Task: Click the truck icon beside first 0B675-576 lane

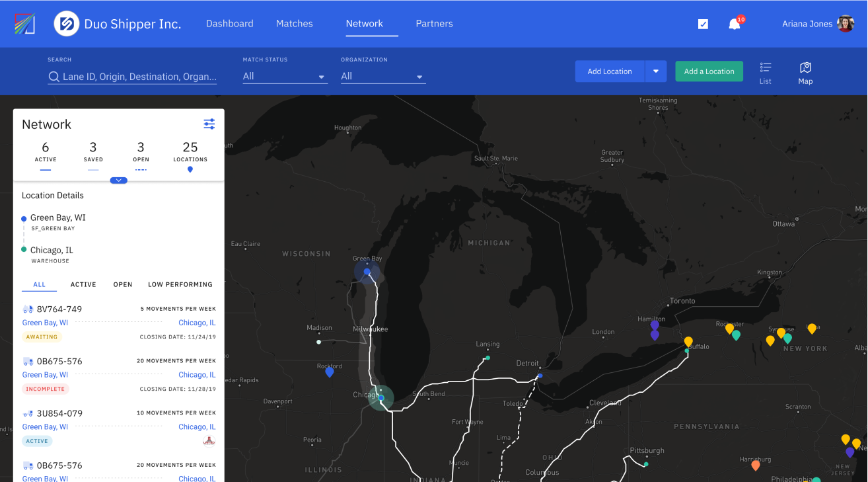Action: 28,361
